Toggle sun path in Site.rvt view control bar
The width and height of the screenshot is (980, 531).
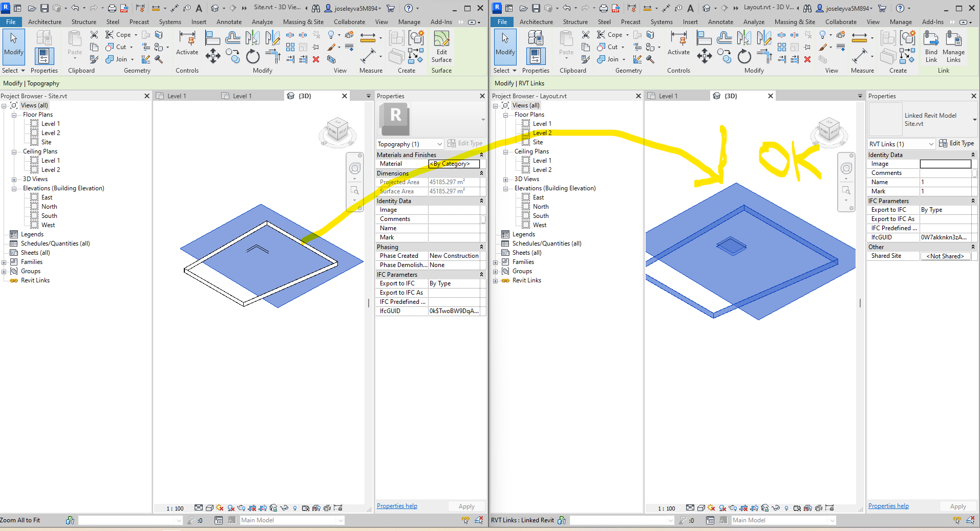(x=220, y=508)
